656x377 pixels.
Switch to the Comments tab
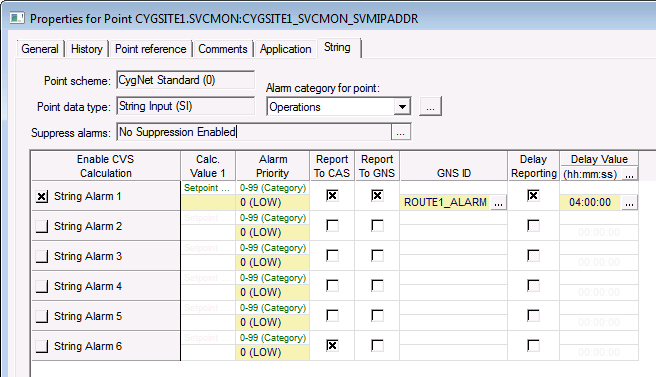tap(223, 49)
